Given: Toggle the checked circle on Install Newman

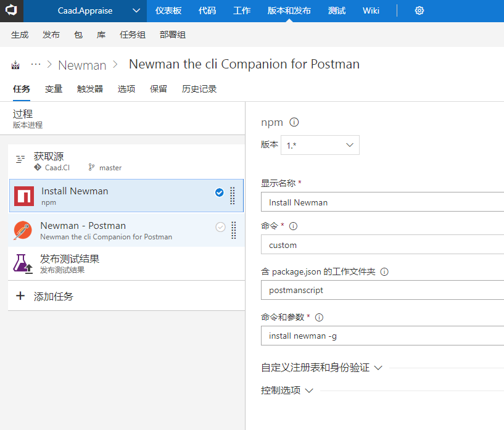Looking at the screenshot, I should [x=219, y=192].
